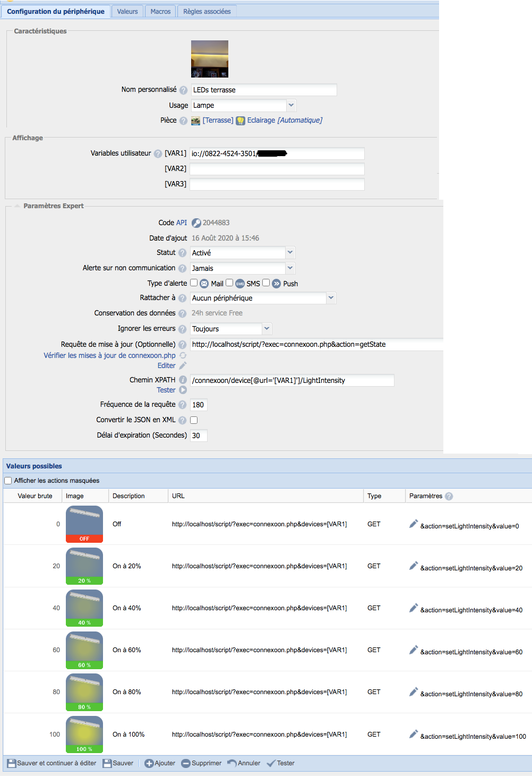Click the Ajouter plus icon
The image size is (532, 777).
coord(149,764)
